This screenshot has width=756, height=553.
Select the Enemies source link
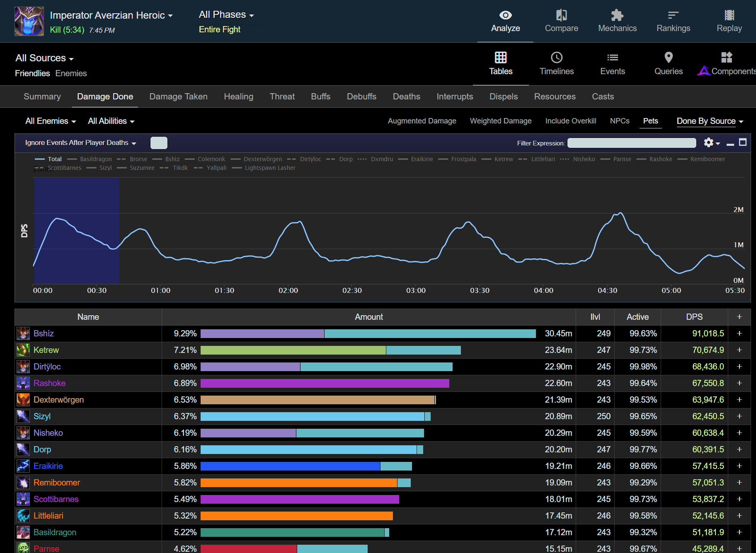(x=71, y=73)
